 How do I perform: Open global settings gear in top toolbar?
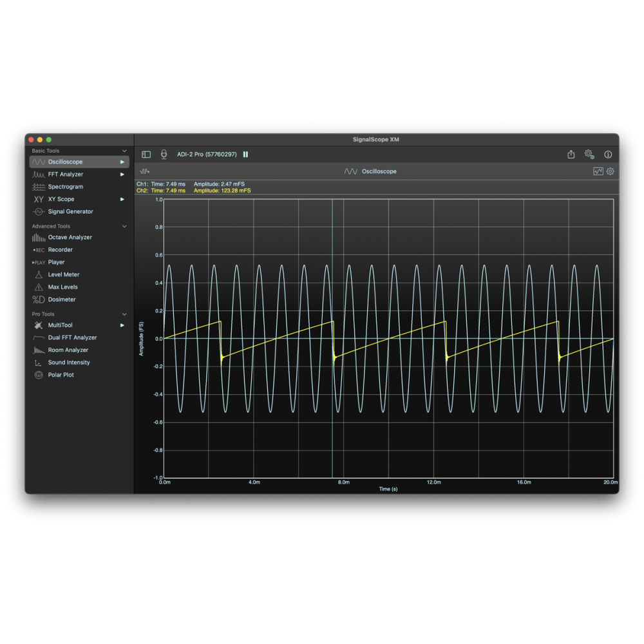click(589, 155)
